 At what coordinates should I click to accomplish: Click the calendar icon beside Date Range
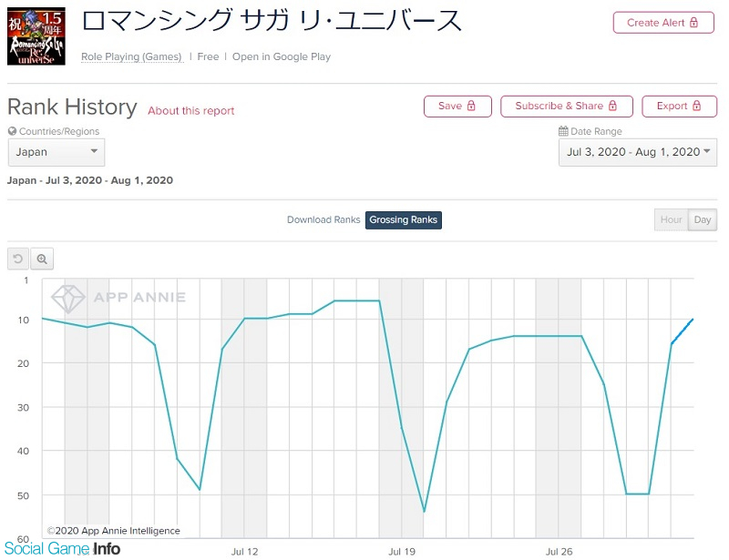[563, 131]
